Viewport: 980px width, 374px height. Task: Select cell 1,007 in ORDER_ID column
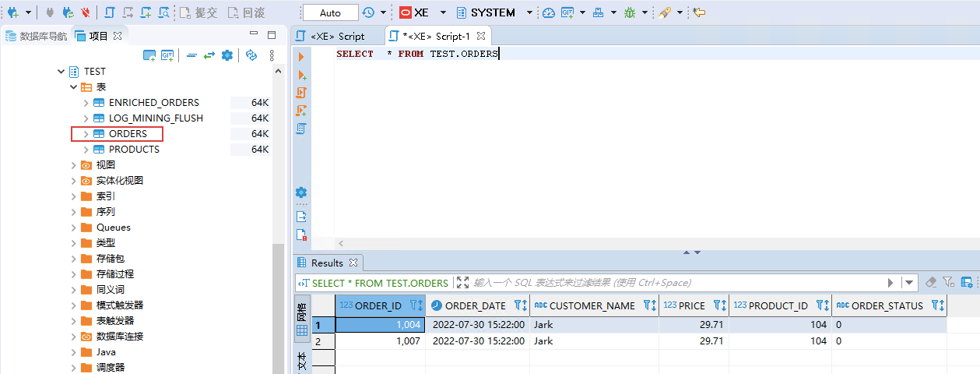[x=380, y=340]
